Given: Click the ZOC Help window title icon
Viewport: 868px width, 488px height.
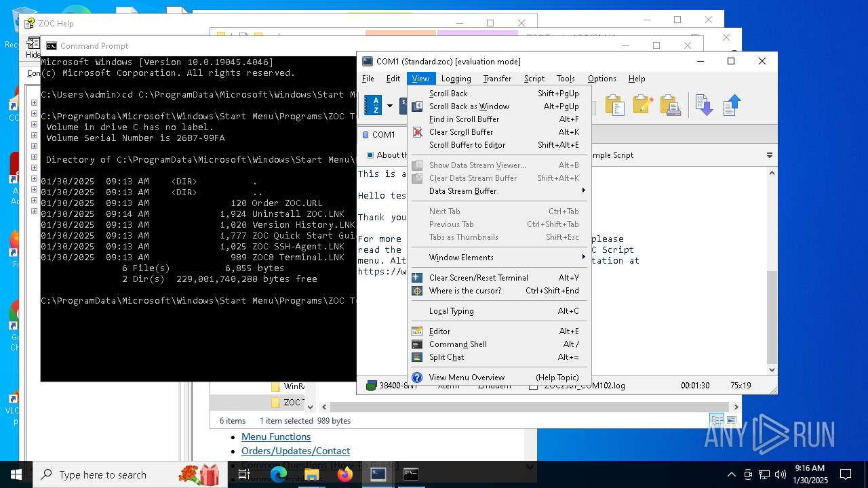Looking at the screenshot, I should 29,23.
